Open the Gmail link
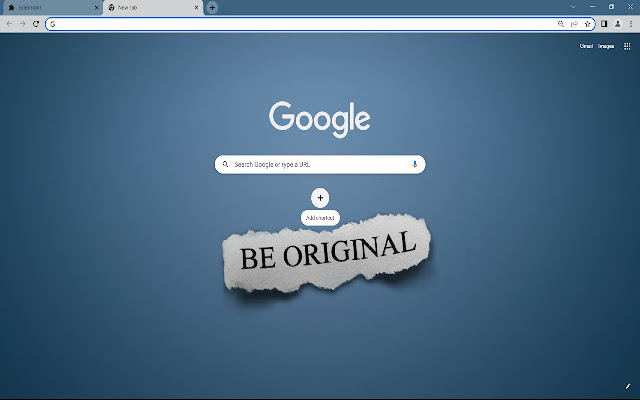Image resolution: width=640 pixels, height=400 pixels. 586,46
